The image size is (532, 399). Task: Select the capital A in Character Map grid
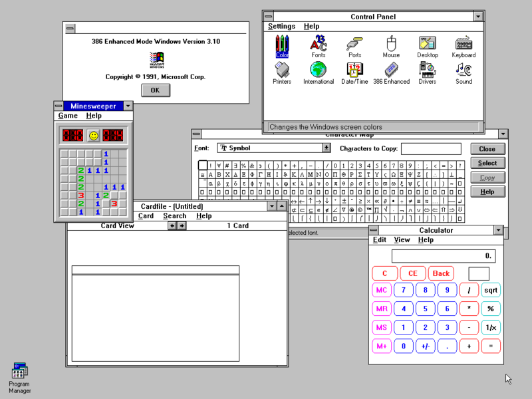[x=211, y=175]
